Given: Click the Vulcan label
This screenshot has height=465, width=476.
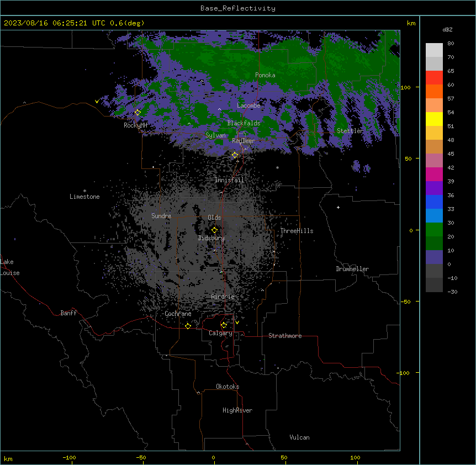Looking at the screenshot, I should coord(299,437).
